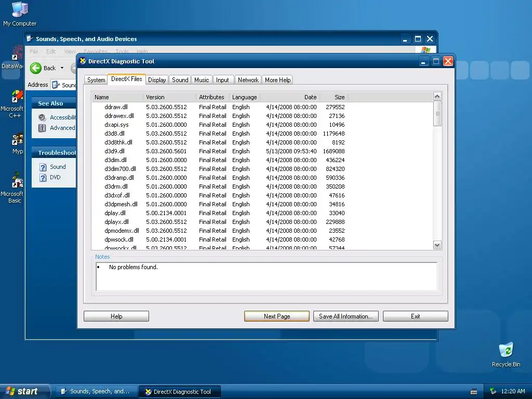Click the file list scroll down arrow
The image size is (532, 399).
click(437, 245)
